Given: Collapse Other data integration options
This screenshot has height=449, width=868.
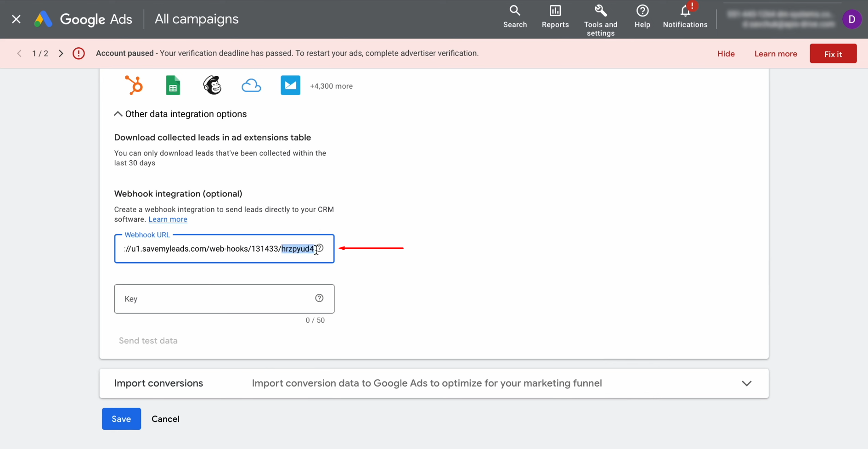Looking at the screenshot, I should (180, 114).
